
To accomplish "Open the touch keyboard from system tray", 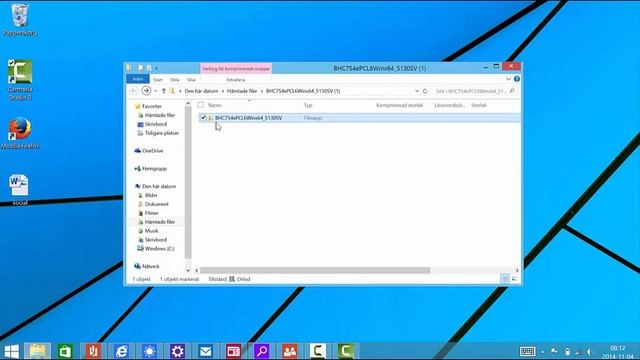I will [527, 351].
